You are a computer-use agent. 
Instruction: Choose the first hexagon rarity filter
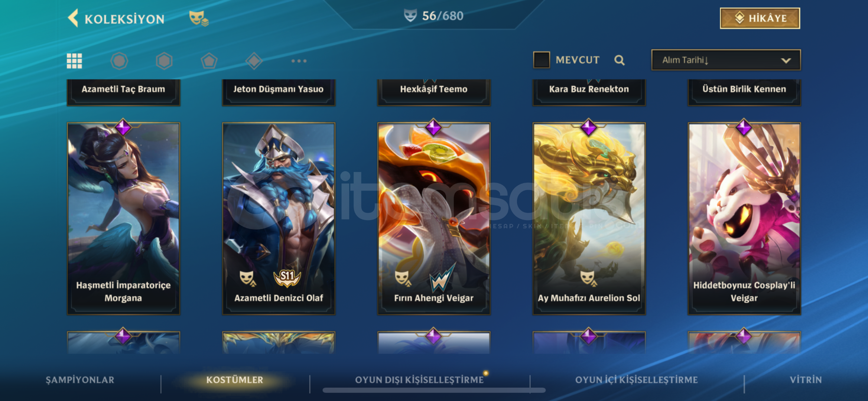tap(119, 61)
